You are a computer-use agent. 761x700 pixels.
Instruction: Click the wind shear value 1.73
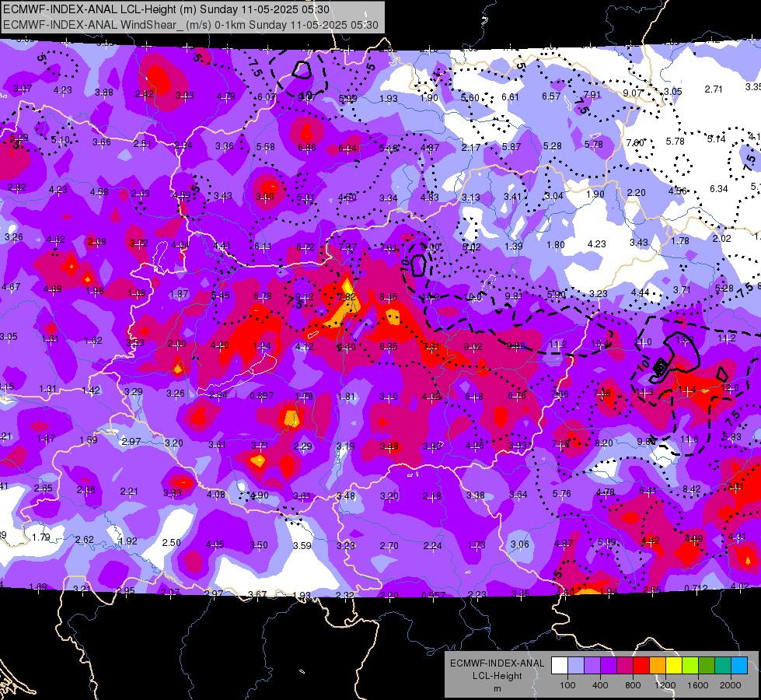coord(476,545)
